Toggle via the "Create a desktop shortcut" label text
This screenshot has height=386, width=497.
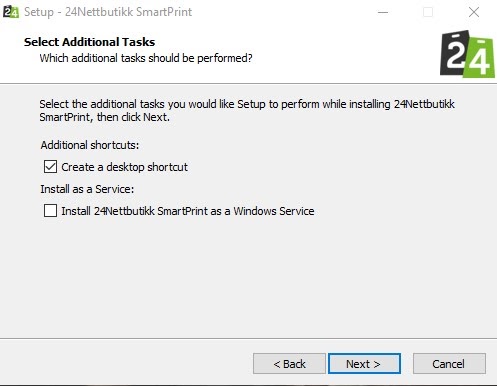tap(124, 167)
